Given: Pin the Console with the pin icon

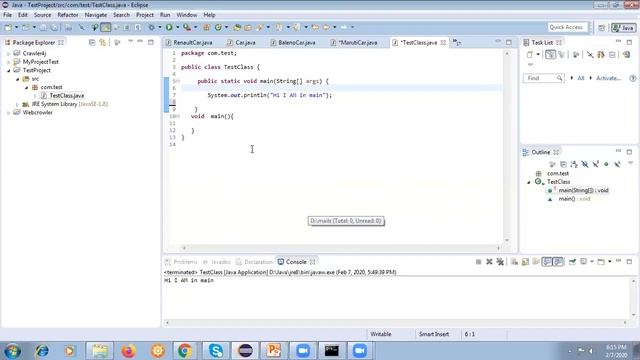Looking at the screenshot, I should point(572,262).
